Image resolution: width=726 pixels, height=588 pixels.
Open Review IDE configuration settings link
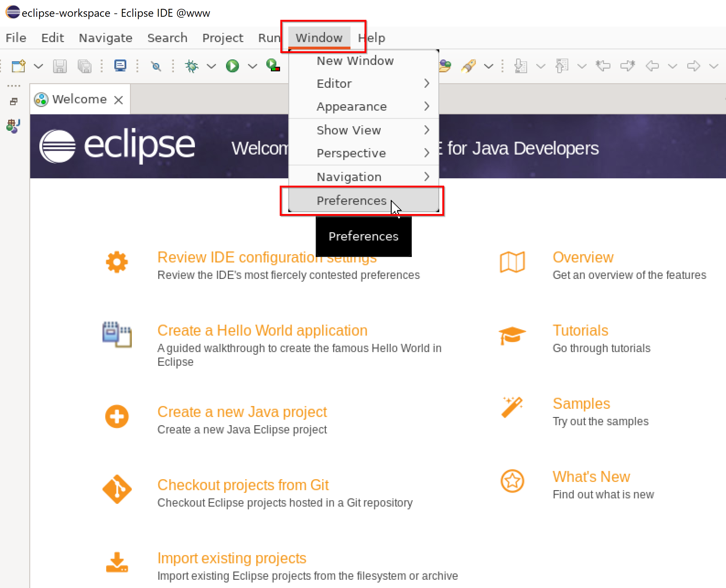tap(267, 257)
